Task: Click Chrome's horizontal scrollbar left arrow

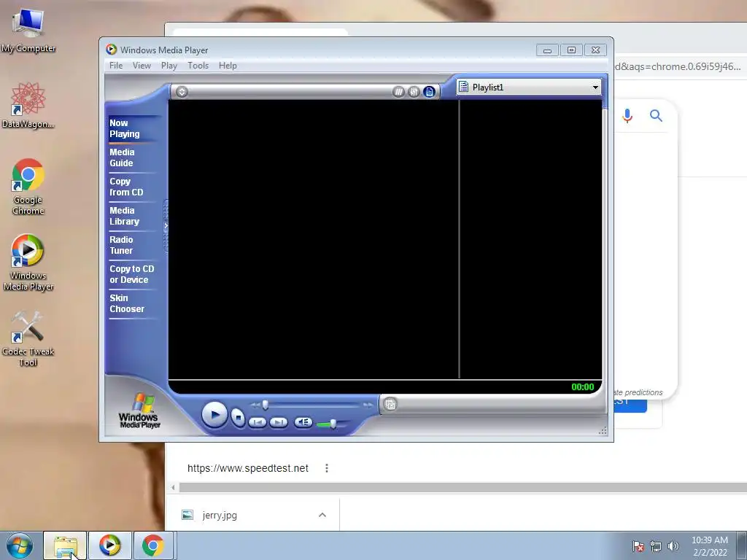Action: tap(174, 487)
